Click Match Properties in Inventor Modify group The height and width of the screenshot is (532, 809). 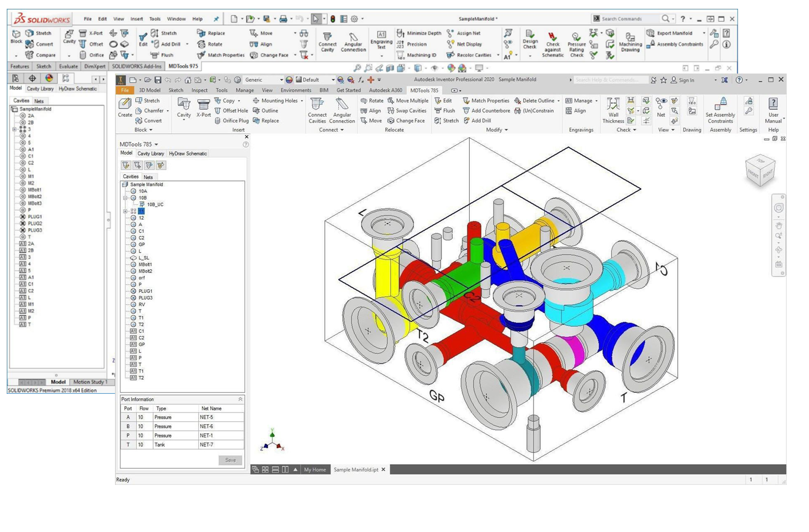(x=486, y=101)
